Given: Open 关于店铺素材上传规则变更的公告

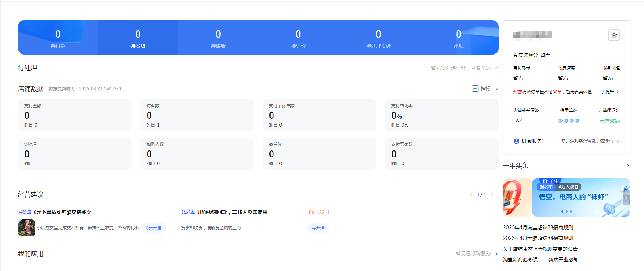Looking at the screenshot, I should 540,249.
